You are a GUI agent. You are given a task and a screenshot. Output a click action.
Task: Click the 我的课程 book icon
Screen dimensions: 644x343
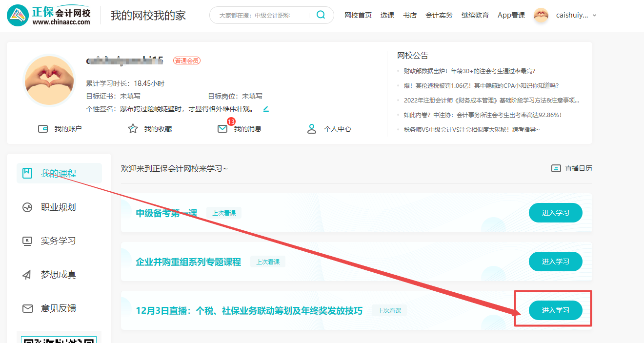pyautogui.click(x=27, y=173)
